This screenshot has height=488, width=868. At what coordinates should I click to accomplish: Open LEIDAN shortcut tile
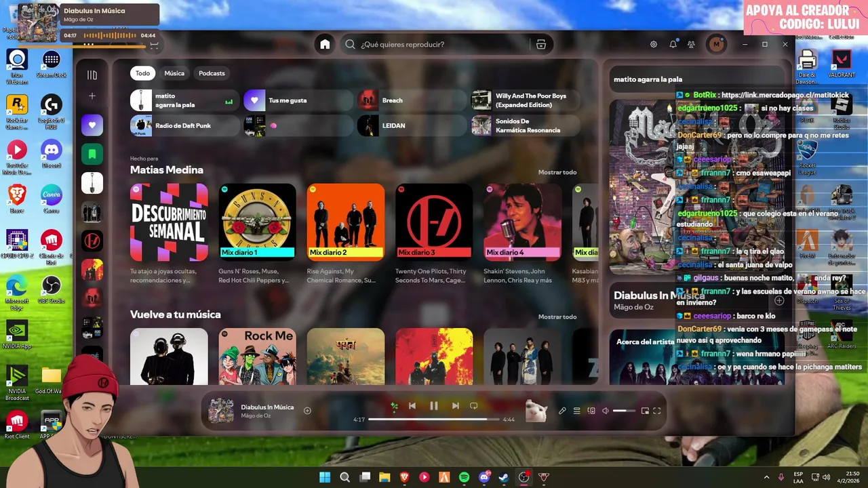pos(412,125)
